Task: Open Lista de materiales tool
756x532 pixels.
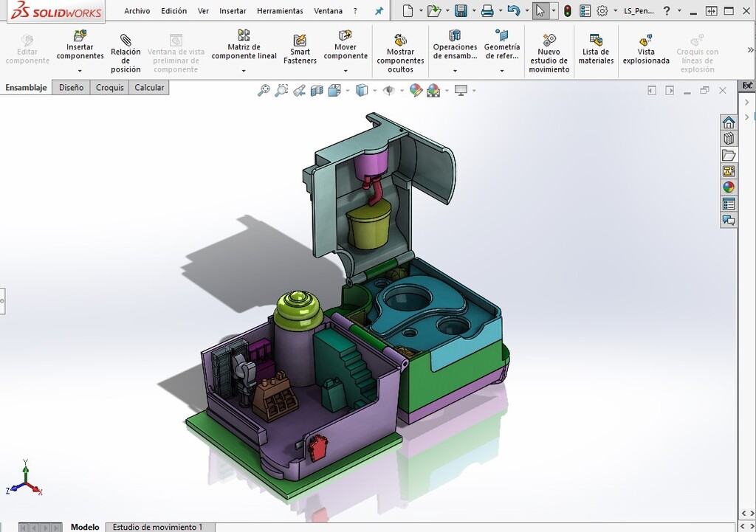Action: (596, 49)
